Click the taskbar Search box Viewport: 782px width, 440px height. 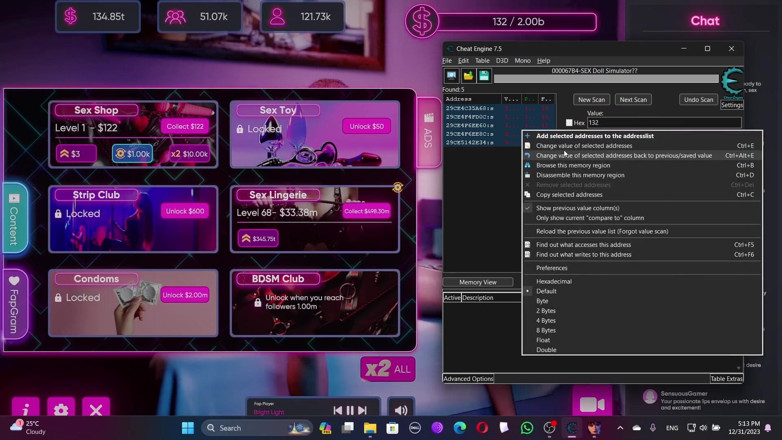[x=257, y=428]
